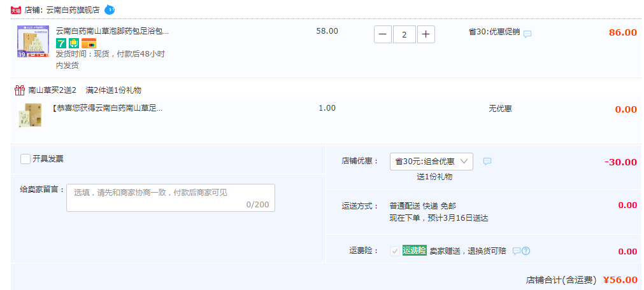Image resolution: width=644 pixels, height=290 pixels.
Task: Increase quantity with the plus button
Action: tap(426, 34)
